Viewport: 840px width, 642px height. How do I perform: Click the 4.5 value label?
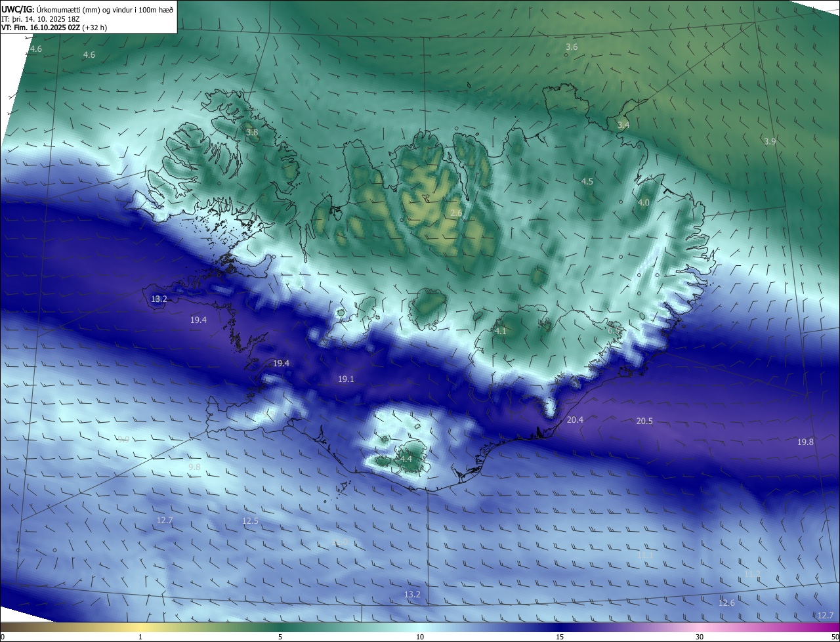587,181
